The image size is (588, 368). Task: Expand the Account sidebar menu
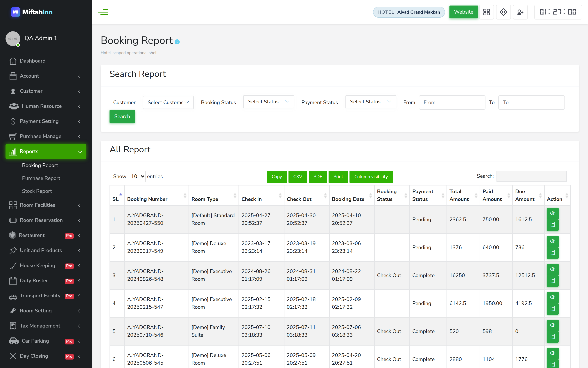(x=46, y=76)
